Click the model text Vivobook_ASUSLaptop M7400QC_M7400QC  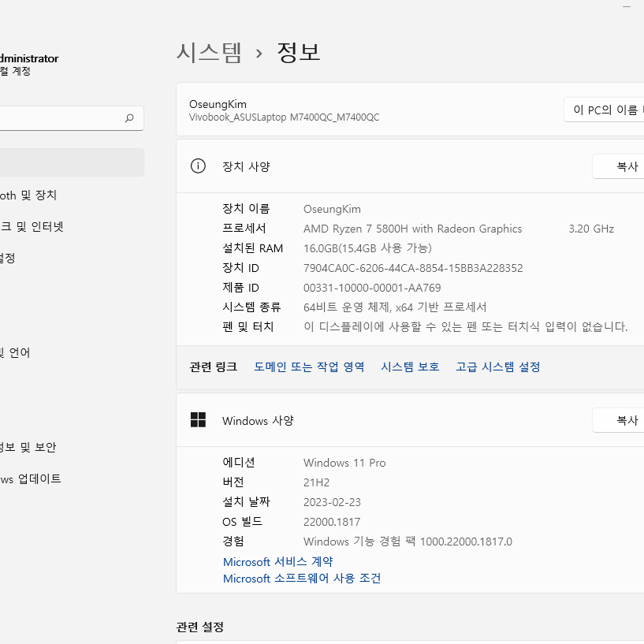(x=284, y=117)
